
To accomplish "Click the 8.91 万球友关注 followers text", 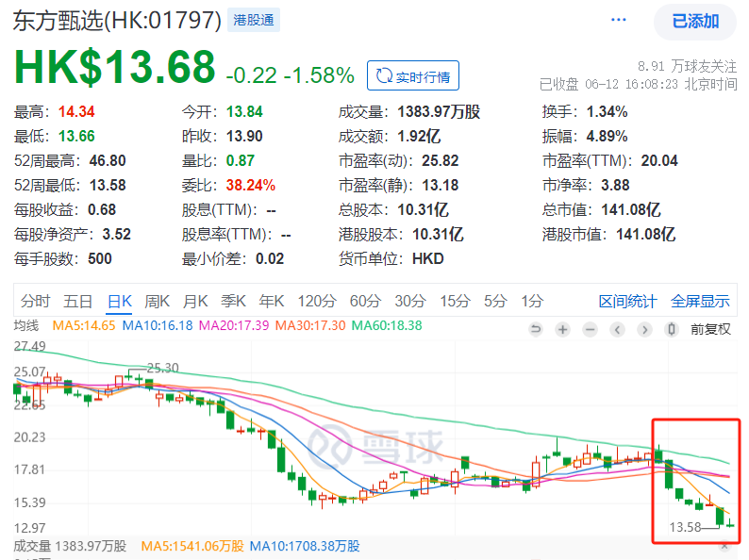I will click(688, 66).
